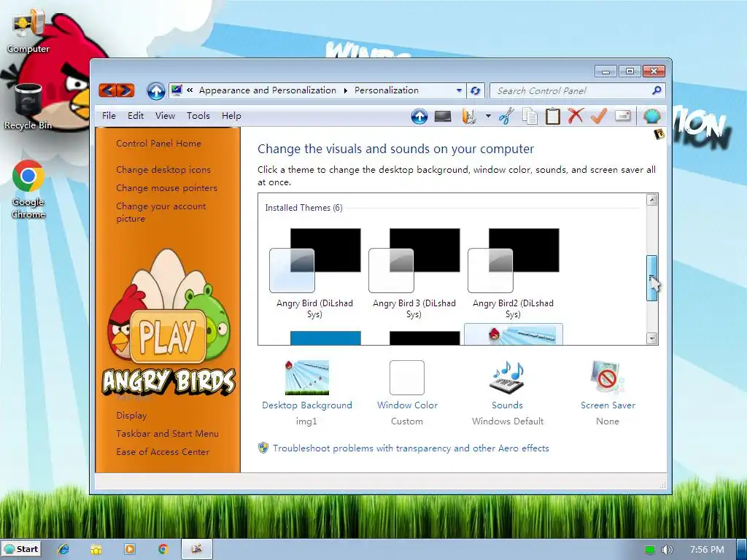Click the Screen Saver icon
This screenshot has width=747, height=560.
click(x=608, y=378)
